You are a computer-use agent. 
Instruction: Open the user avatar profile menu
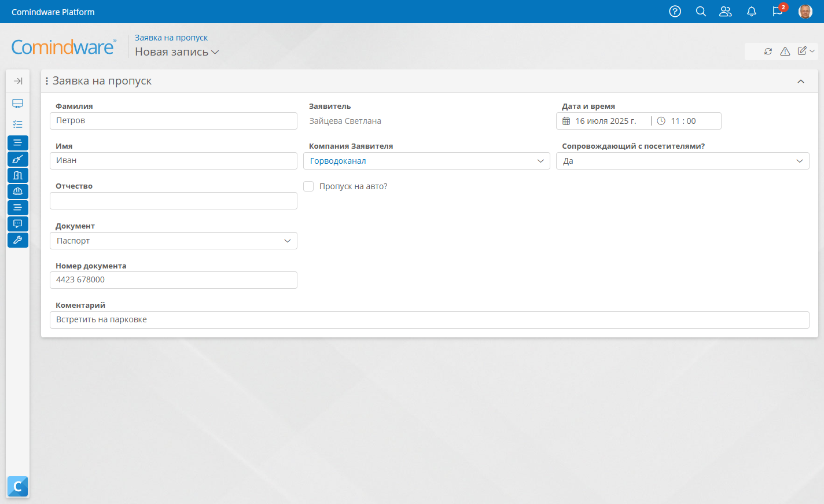(805, 12)
